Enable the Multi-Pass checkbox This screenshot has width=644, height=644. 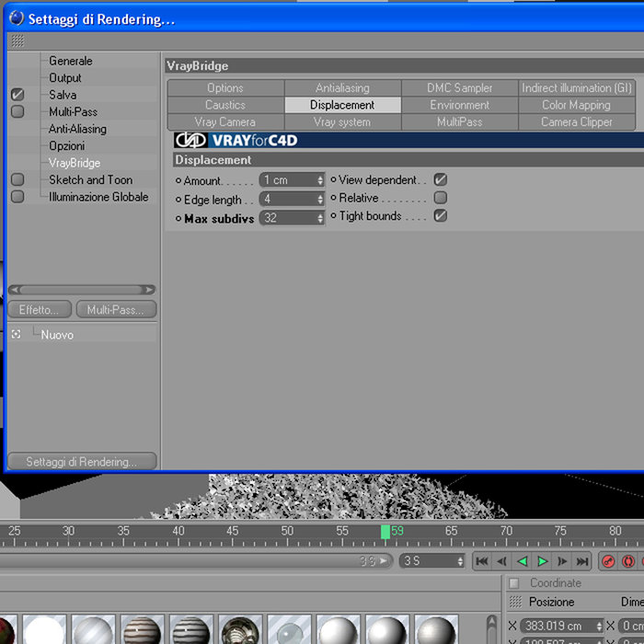[17, 111]
